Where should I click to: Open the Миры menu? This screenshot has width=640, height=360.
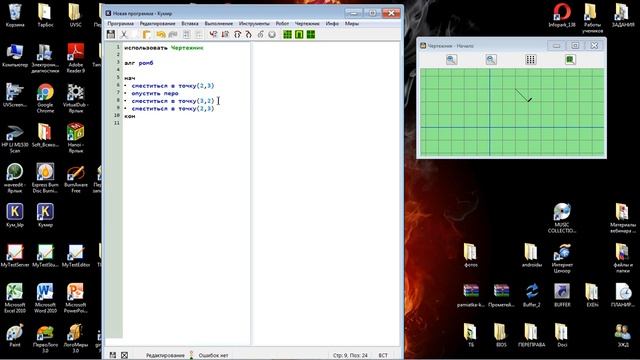pyautogui.click(x=352, y=24)
